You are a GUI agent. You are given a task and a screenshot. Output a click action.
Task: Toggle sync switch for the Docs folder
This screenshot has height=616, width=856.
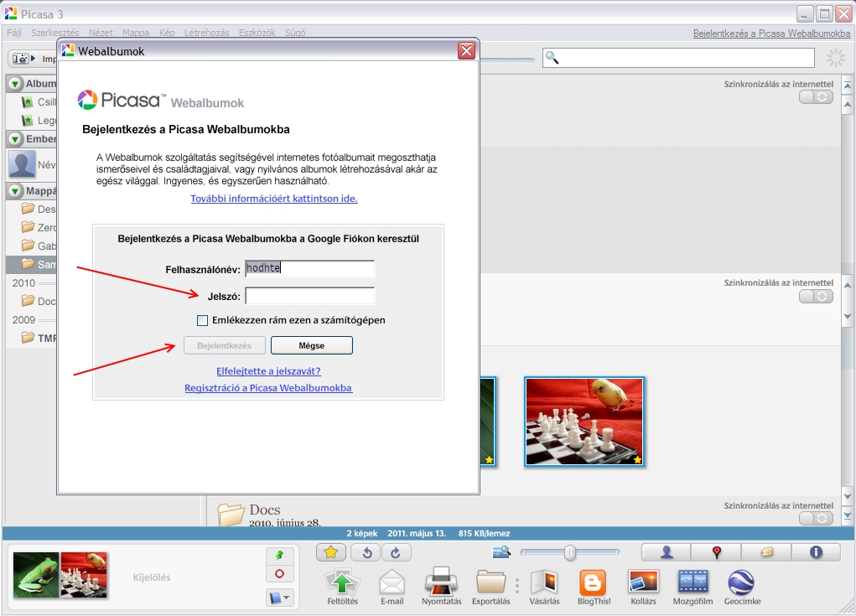pos(816,519)
